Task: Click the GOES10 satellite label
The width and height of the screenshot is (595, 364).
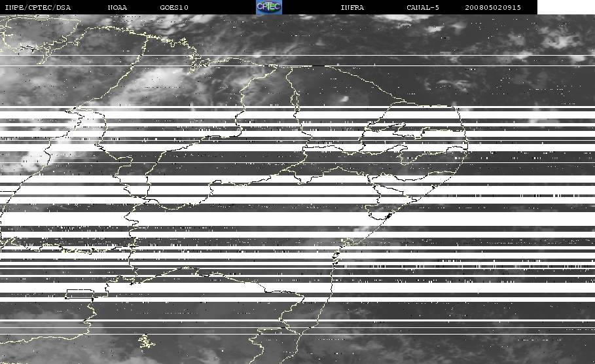Action: coord(174,7)
